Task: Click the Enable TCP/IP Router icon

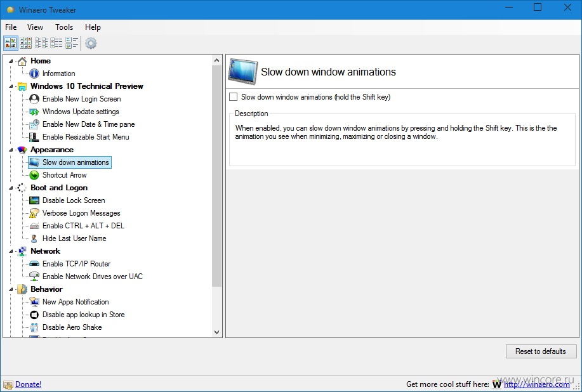Action: pos(34,264)
